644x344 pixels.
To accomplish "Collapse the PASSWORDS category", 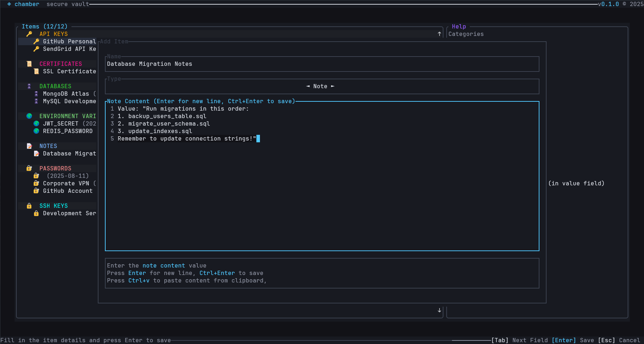I will pos(55,169).
